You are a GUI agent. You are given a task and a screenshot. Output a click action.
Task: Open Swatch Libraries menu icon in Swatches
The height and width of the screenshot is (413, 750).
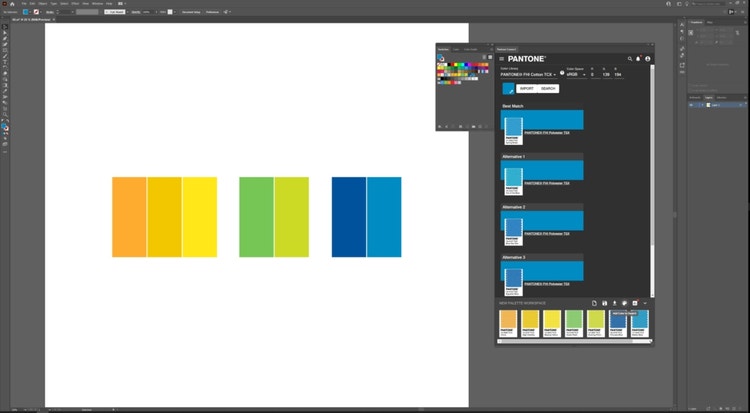click(x=440, y=127)
